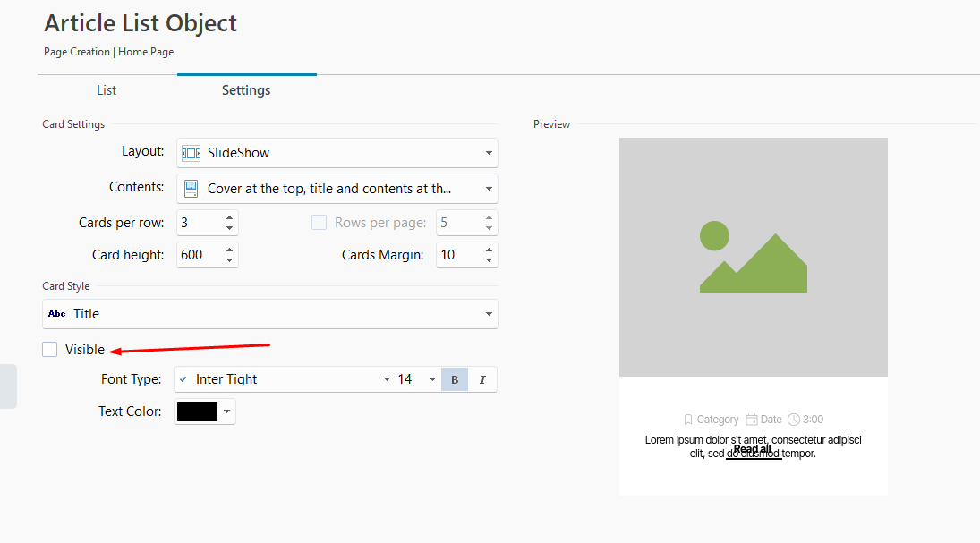
Task: Toggle the Italic font style button
Action: pos(482,379)
